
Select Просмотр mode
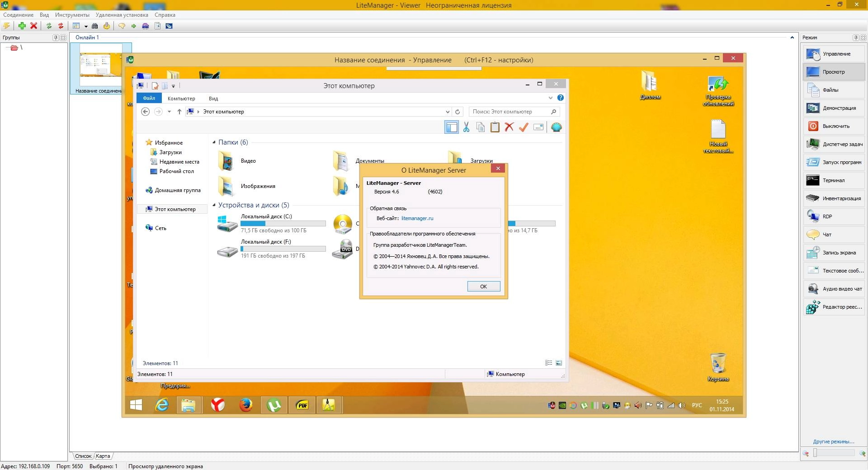point(834,72)
